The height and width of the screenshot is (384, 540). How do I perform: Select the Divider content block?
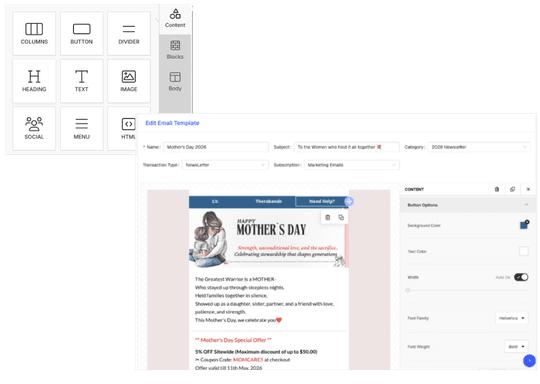pyautogui.click(x=129, y=33)
